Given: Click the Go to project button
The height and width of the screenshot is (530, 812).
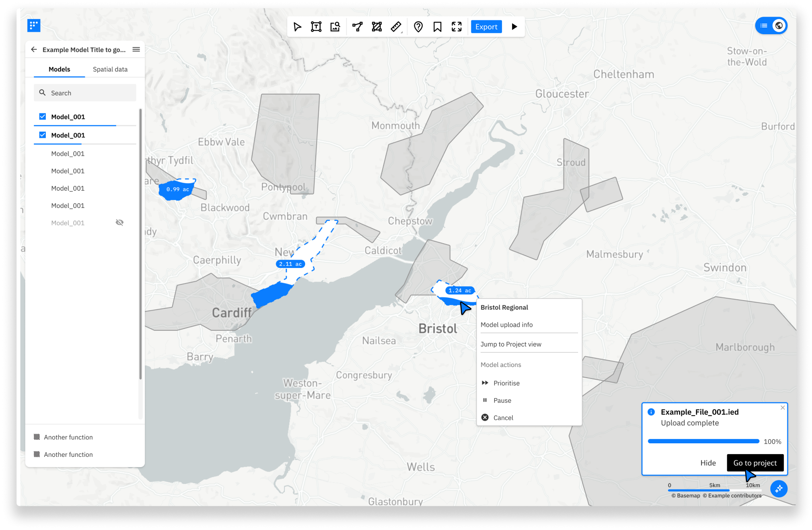Looking at the screenshot, I should [755, 463].
